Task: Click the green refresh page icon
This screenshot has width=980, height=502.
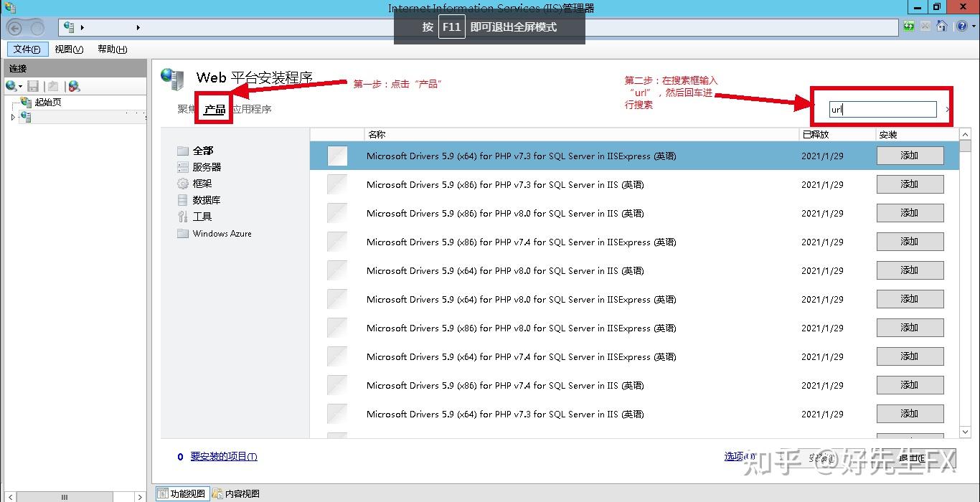Action: (909, 27)
